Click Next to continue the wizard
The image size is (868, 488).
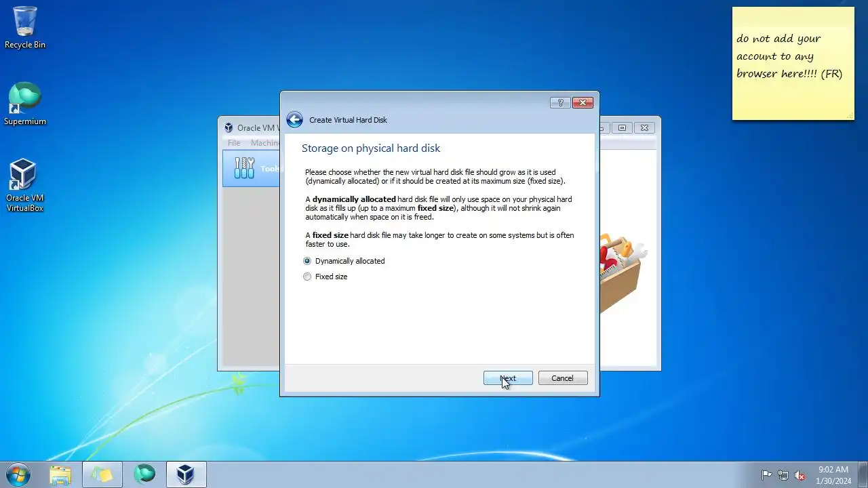coord(508,378)
